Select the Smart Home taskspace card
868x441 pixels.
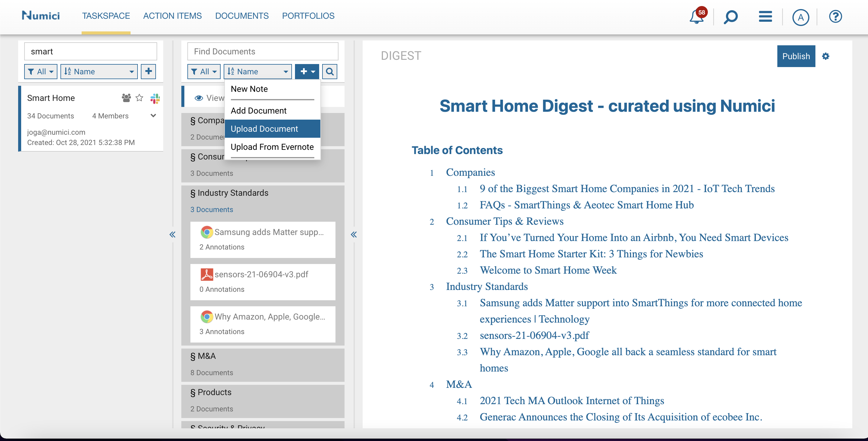tap(91, 118)
